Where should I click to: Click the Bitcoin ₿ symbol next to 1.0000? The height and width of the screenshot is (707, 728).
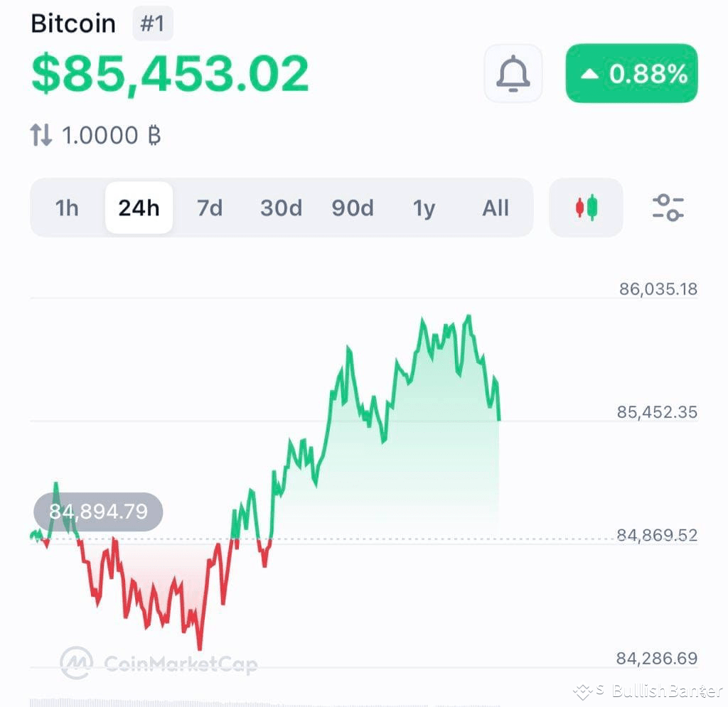154,135
